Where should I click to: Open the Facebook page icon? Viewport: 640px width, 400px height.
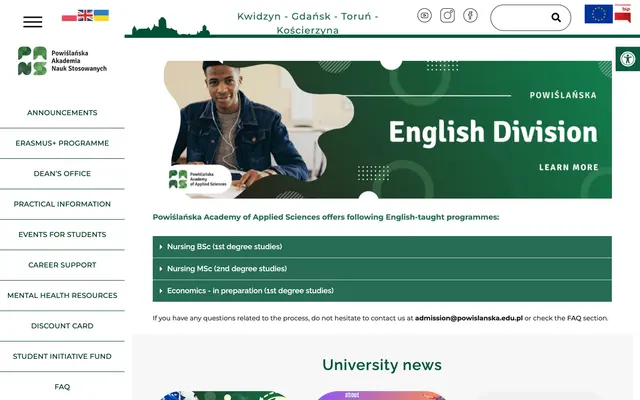click(470, 16)
